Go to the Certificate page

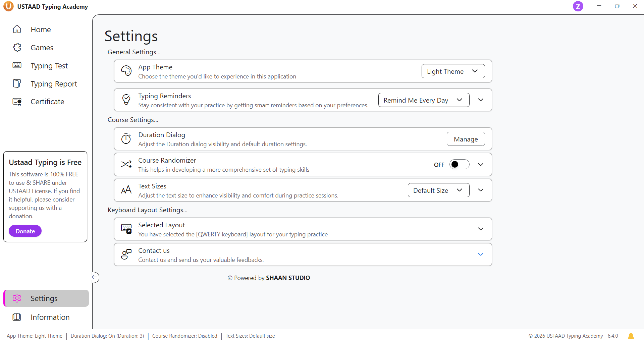tap(47, 102)
